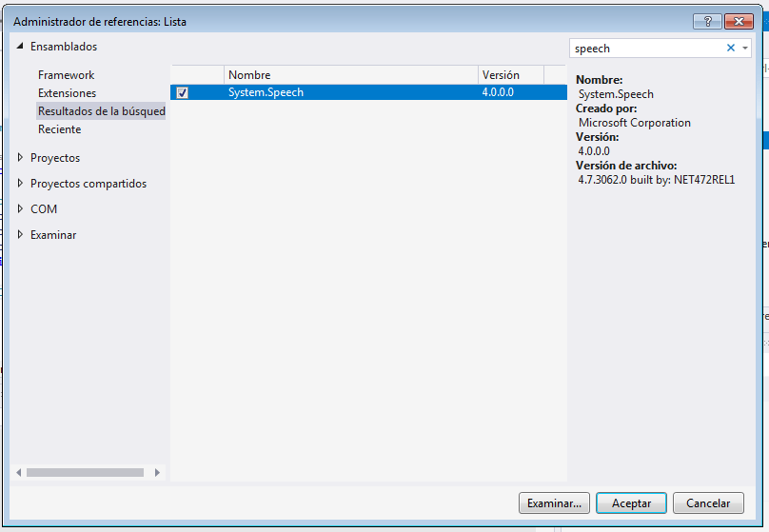Image resolution: width=769 pixels, height=532 pixels.
Task: Sort by the Nombre column header
Action: pos(350,75)
